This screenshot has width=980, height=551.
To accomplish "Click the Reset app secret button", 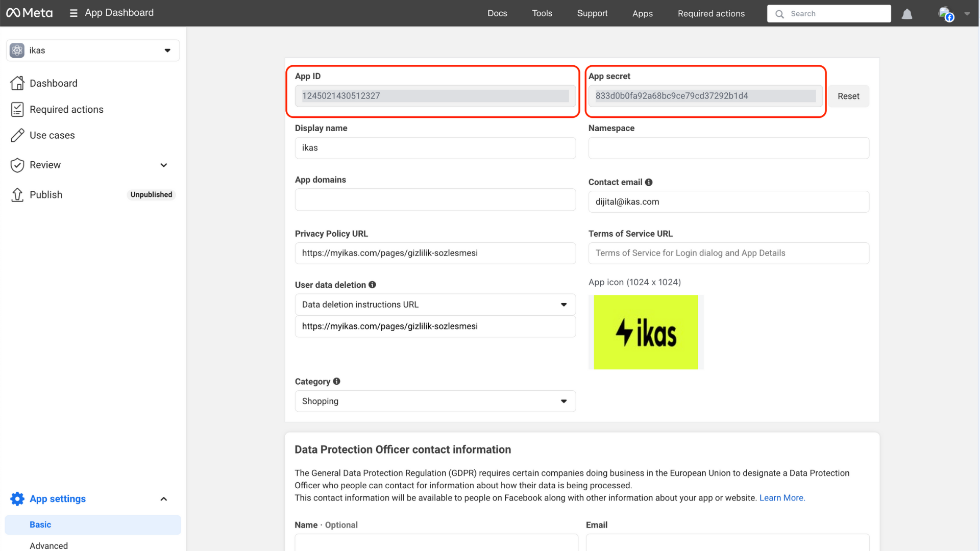I will (x=848, y=96).
